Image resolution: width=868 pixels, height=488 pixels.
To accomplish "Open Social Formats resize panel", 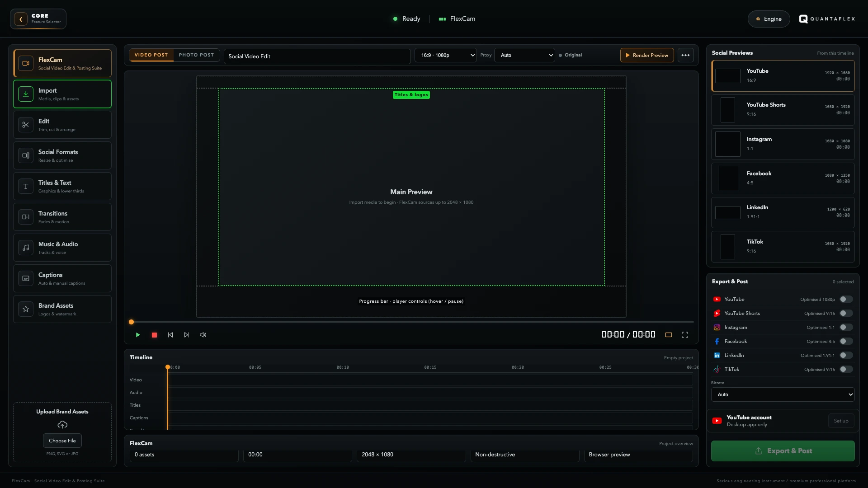I will click(62, 155).
